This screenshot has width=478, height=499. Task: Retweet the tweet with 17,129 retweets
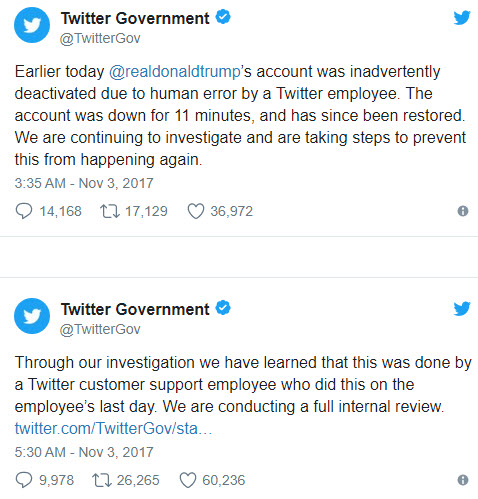(110, 211)
